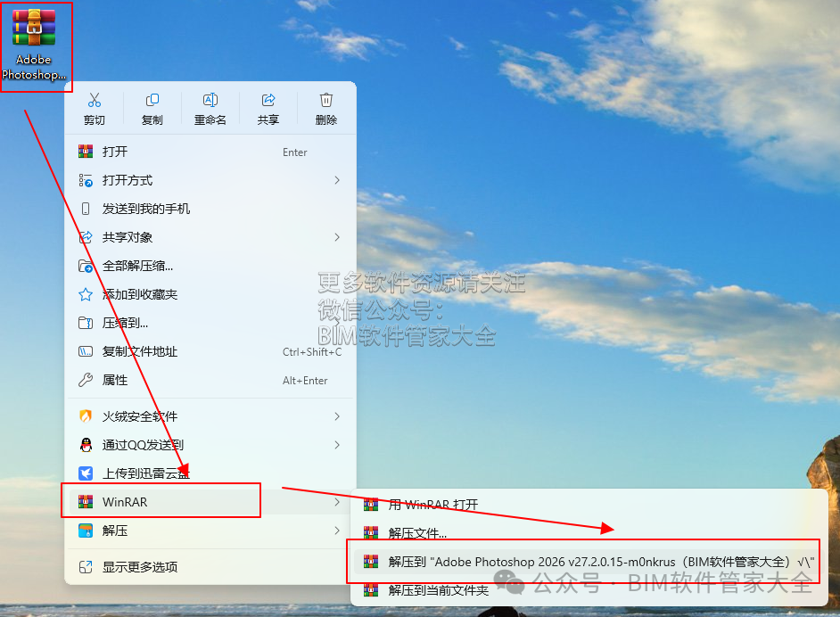Image resolution: width=840 pixels, height=617 pixels.
Task: Click the Delete (删除) trash icon
Action: coord(326,100)
